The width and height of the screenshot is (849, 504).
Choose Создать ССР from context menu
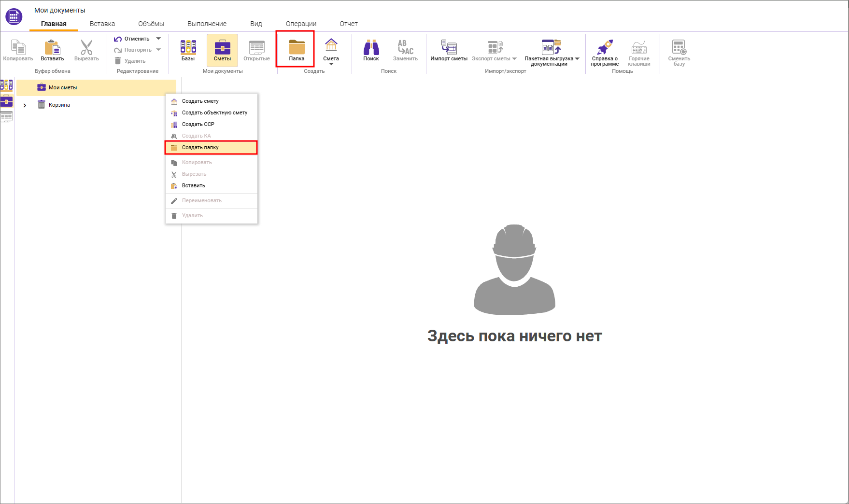pos(198,125)
